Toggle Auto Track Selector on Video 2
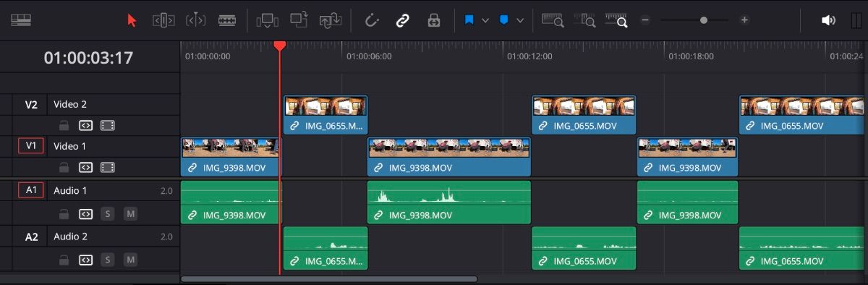 86,125
